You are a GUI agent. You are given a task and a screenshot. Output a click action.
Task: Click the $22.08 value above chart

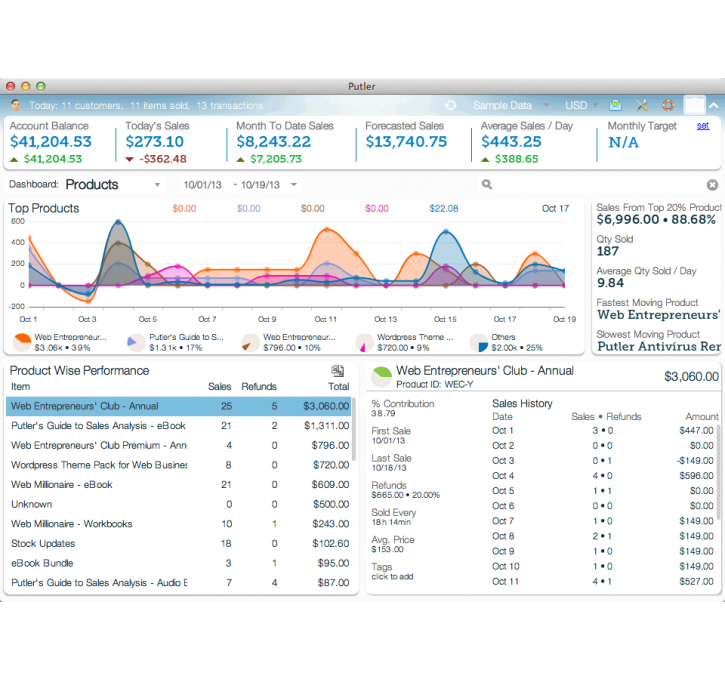pyautogui.click(x=443, y=208)
